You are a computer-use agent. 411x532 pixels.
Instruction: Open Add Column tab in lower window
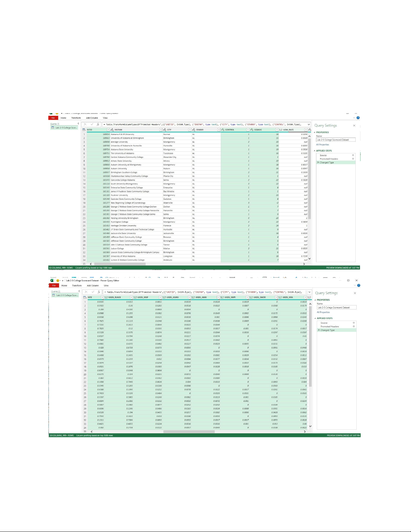[x=93, y=286]
